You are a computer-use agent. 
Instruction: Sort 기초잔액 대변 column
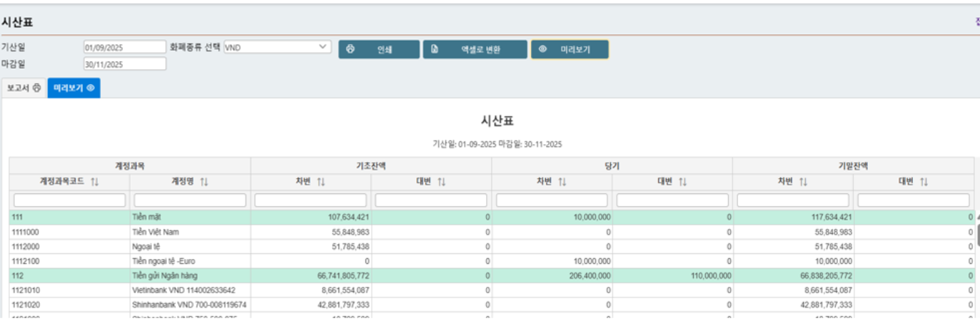pyautogui.click(x=442, y=183)
